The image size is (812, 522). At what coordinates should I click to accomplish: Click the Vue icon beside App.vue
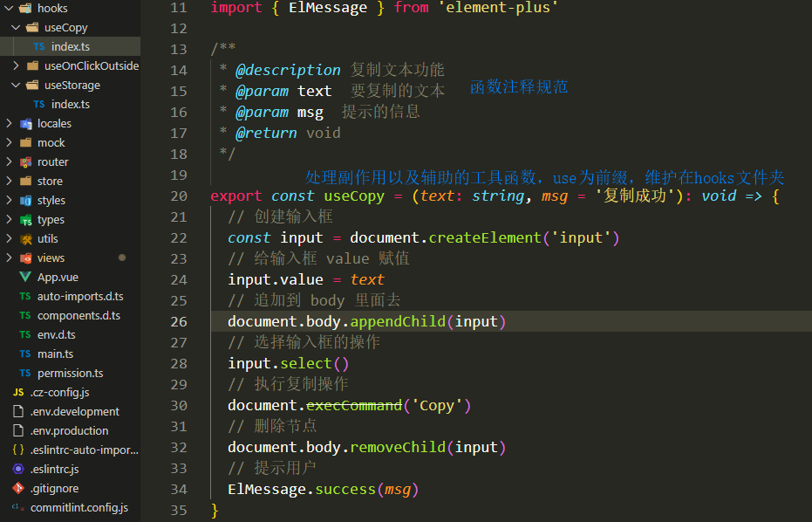(x=24, y=277)
